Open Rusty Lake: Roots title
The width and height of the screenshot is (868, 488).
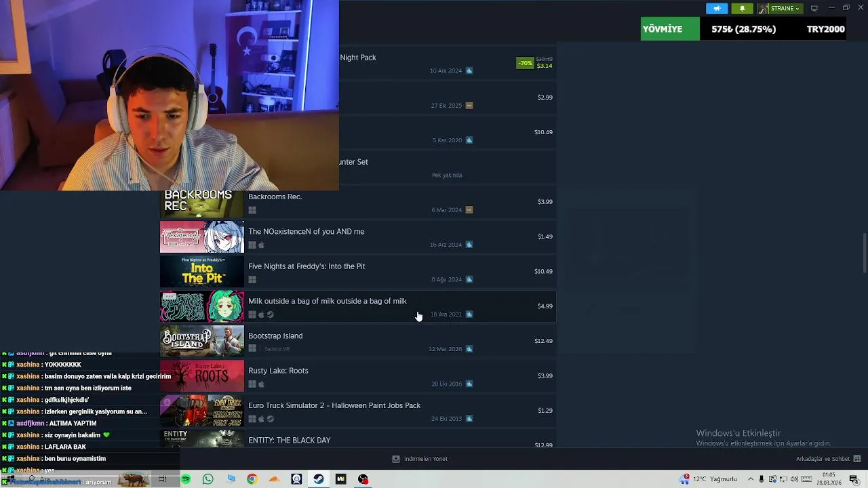[278, 371]
